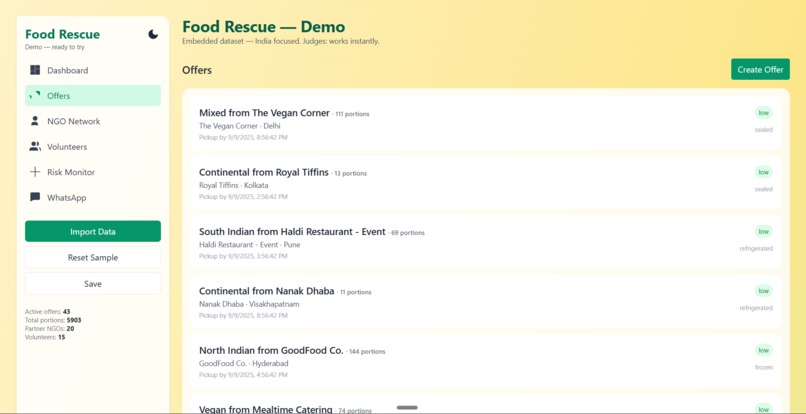
Task: Click Haldi Restaurant - Event · Pune line
Action: click(x=249, y=244)
